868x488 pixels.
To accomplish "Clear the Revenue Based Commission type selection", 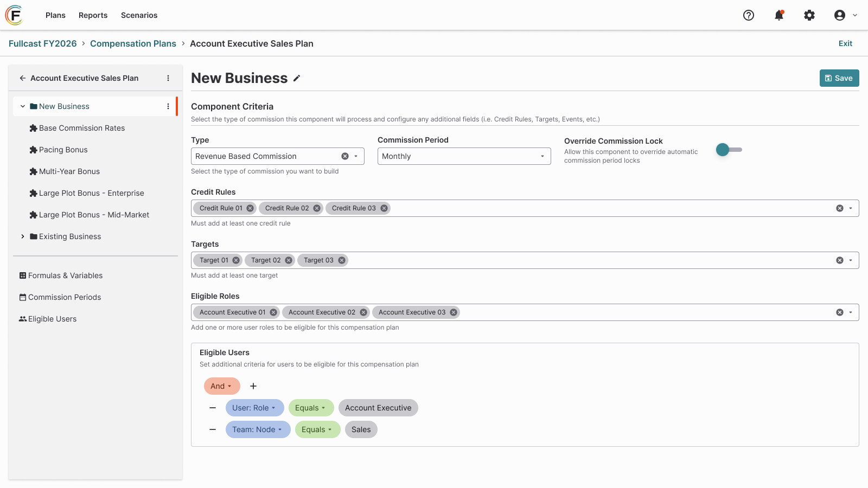I will click(x=345, y=156).
